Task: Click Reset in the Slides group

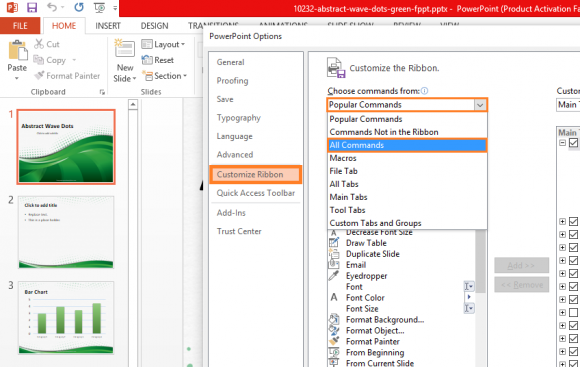Action: point(158,60)
